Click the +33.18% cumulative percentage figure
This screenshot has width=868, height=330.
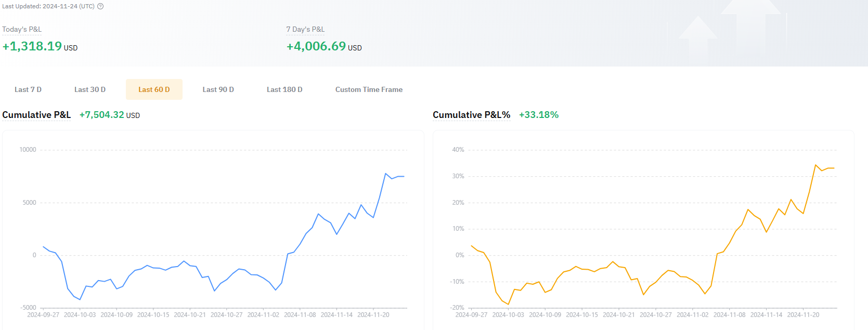pyautogui.click(x=539, y=115)
